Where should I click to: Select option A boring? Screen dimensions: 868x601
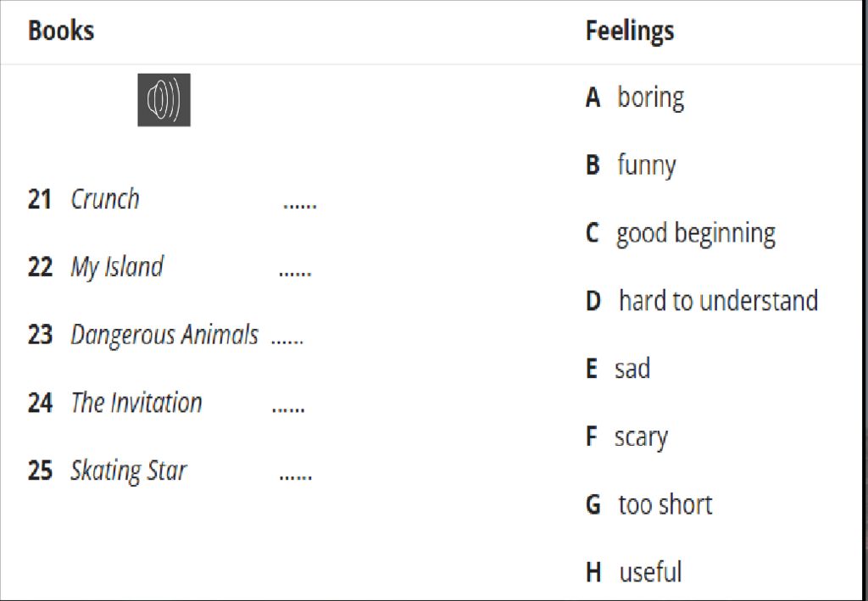point(635,98)
